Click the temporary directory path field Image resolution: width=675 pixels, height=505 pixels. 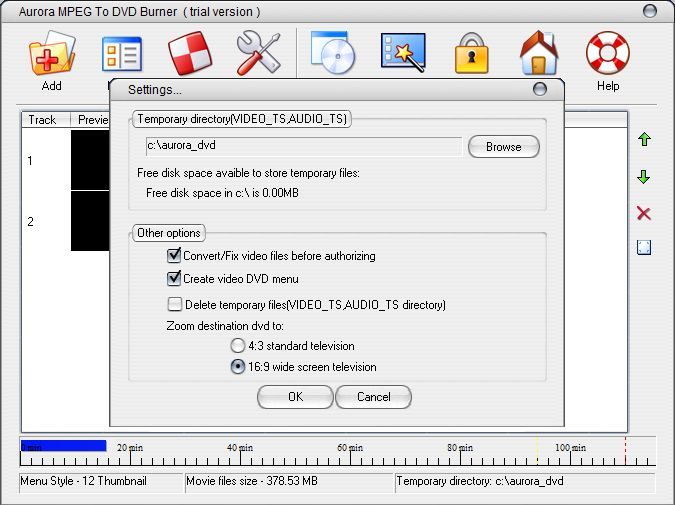304,146
